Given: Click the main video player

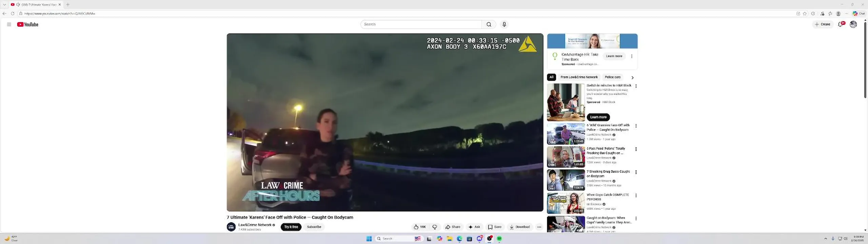Looking at the screenshot, I should (x=385, y=122).
